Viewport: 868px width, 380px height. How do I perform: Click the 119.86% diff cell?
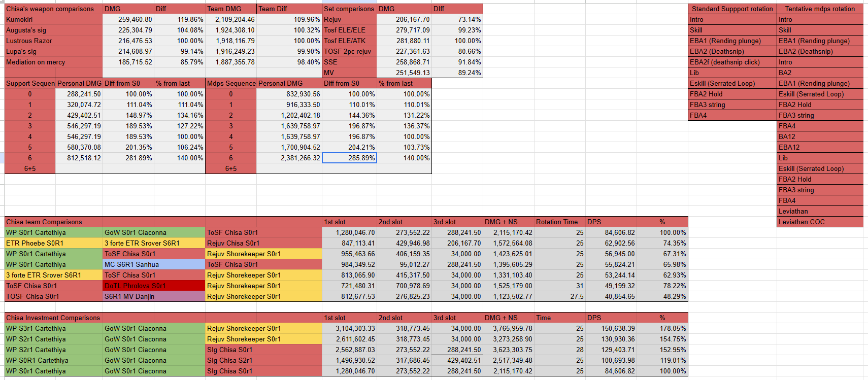coord(180,19)
